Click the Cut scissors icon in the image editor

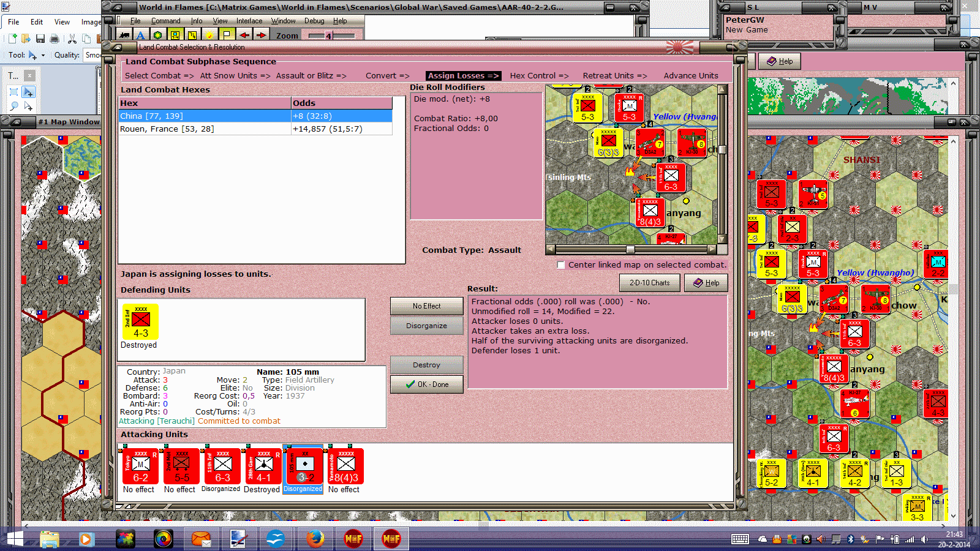pos(72,39)
